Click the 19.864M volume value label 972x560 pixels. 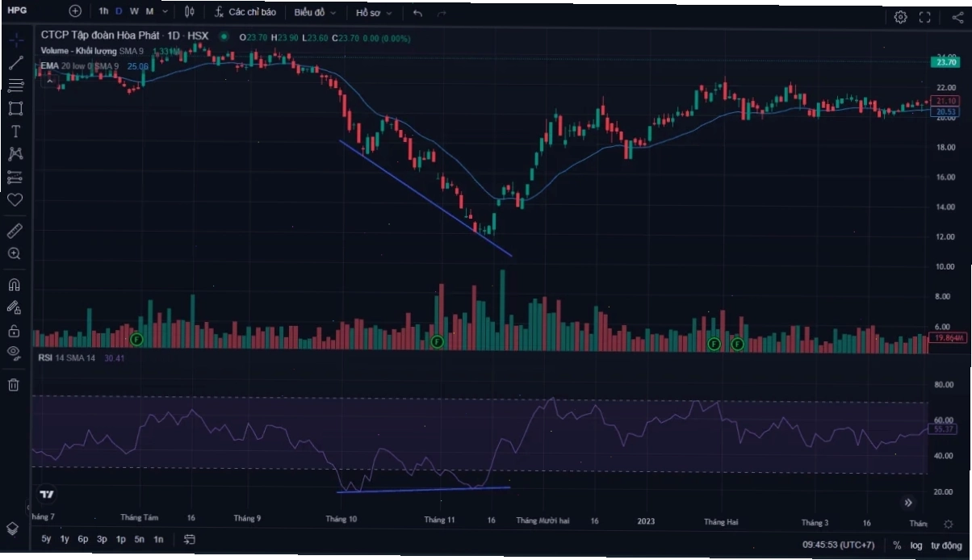948,338
